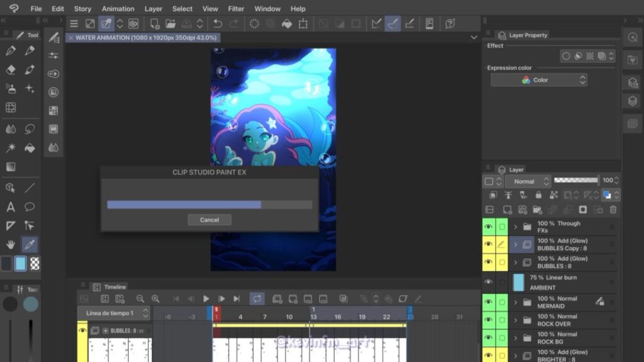Select the Eyedropper tool
The width and height of the screenshot is (644, 362).
point(30,244)
